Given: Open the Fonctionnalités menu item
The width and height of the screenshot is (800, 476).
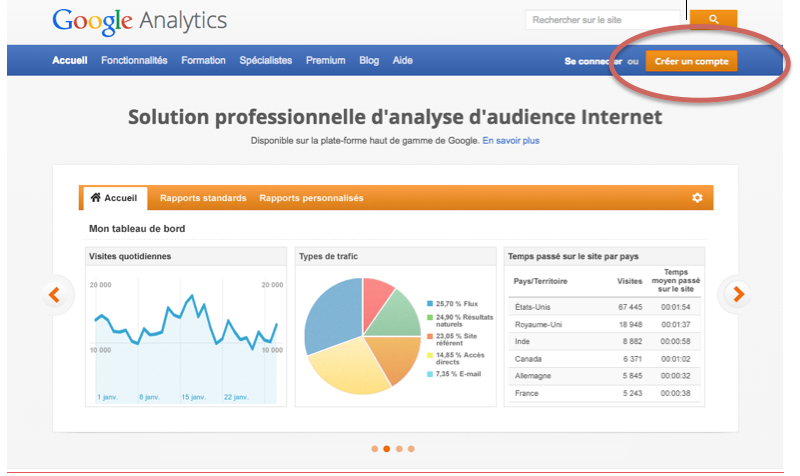Looking at the screenshot, I should coord(134,60).
